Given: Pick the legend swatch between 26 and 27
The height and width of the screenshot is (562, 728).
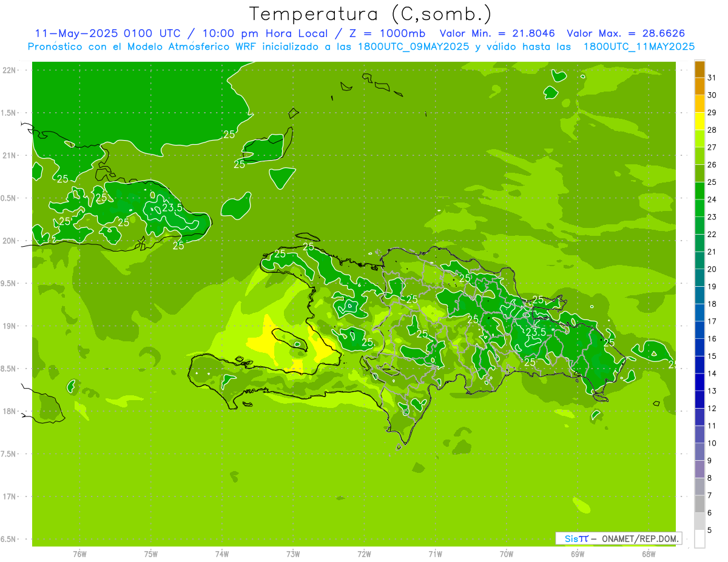Looking at the screenshot, I should coord(699,156).
